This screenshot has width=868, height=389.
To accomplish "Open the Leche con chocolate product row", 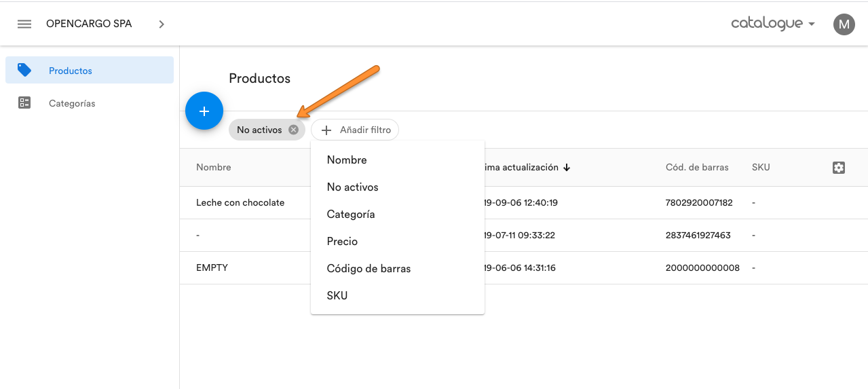I will click(240, 203).
